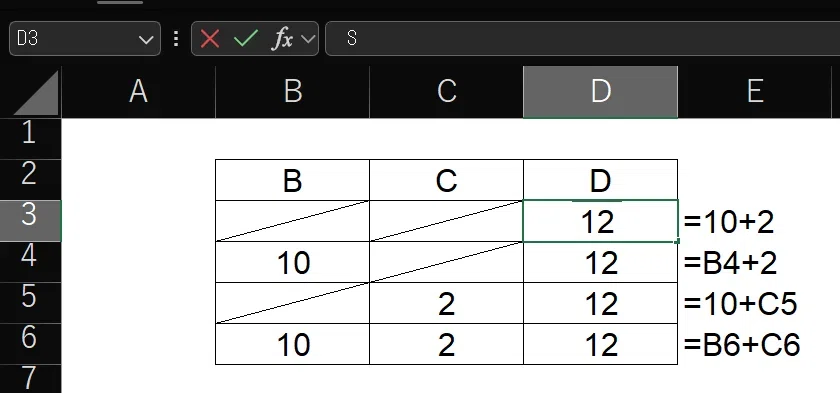Cancel the entry with the red X

pyautogui.click(x=209, y=39)
